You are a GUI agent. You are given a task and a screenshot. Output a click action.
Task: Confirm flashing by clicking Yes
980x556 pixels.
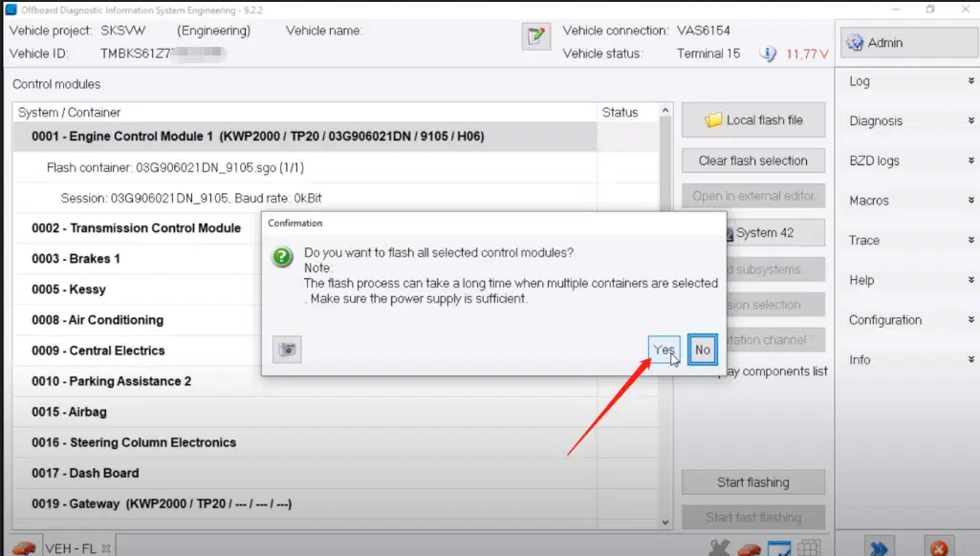(664, 350)
